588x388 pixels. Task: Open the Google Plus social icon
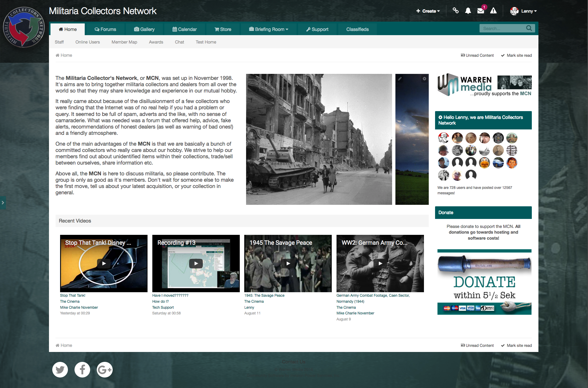tap(105, 370)
